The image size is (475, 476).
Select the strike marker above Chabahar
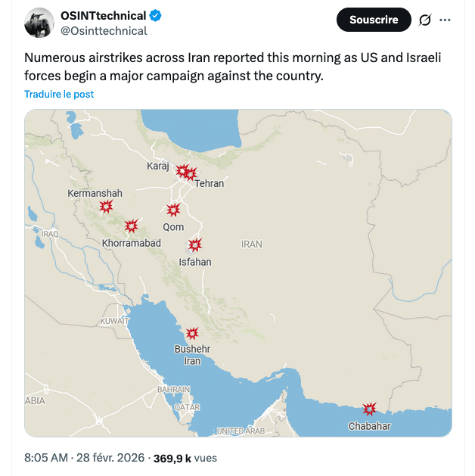(369, 409)
